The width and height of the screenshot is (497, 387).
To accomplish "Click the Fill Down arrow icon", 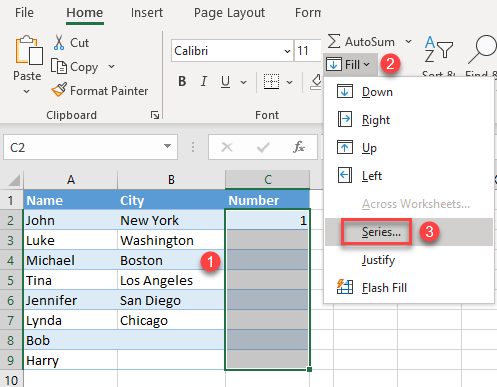I will pyautogui.click(x=345, y=91).
